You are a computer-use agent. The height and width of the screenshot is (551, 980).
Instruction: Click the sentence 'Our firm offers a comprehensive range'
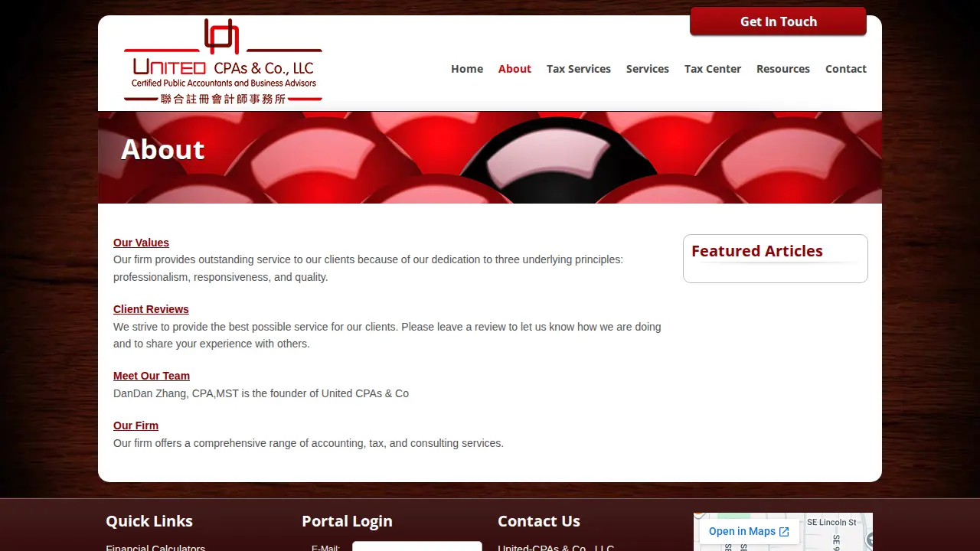pyautogui.click(x=309, y=443)
